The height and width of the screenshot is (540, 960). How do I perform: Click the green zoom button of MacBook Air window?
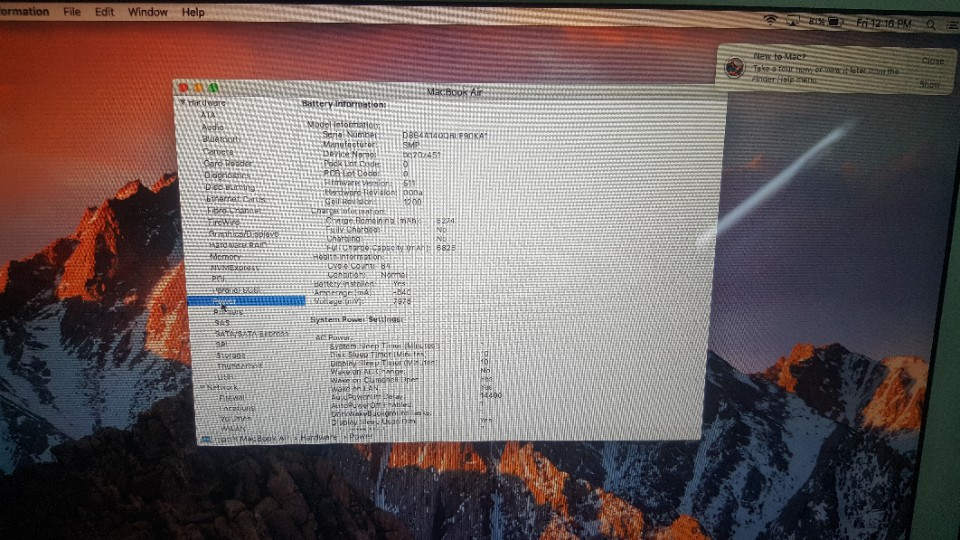[x=213, y=88]
